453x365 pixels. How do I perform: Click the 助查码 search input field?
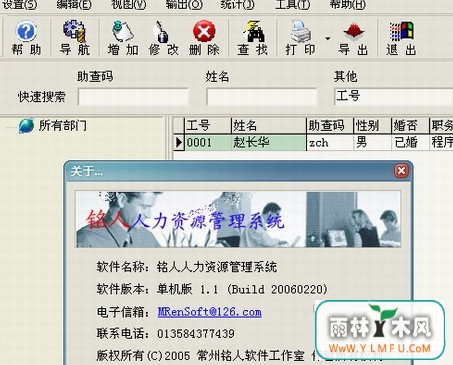pyautogui.click(x=133, y=97)
